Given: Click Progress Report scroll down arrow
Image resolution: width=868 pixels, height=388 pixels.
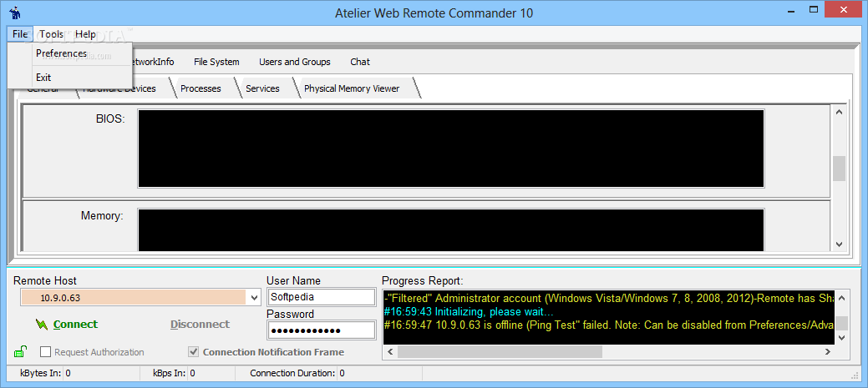Looking at the screenshot, I should 841,337.
